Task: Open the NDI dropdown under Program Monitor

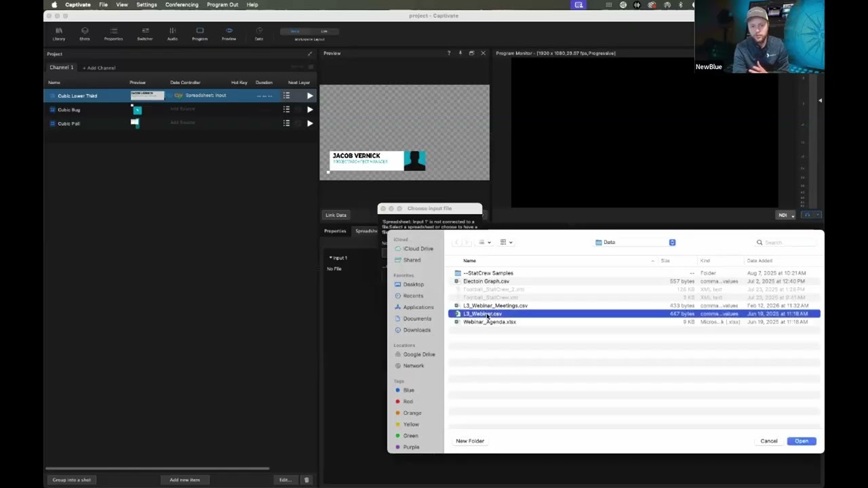Action: coord(786,215)
